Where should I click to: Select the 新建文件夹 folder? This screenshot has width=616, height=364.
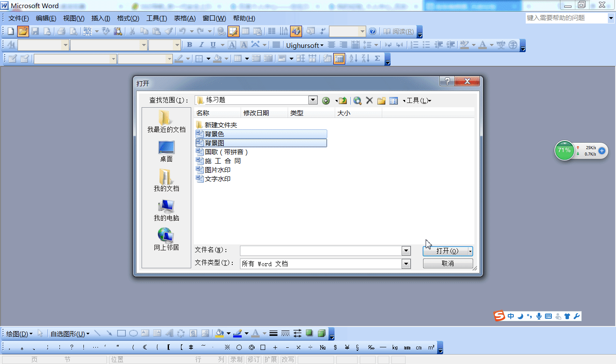(216, 125)
